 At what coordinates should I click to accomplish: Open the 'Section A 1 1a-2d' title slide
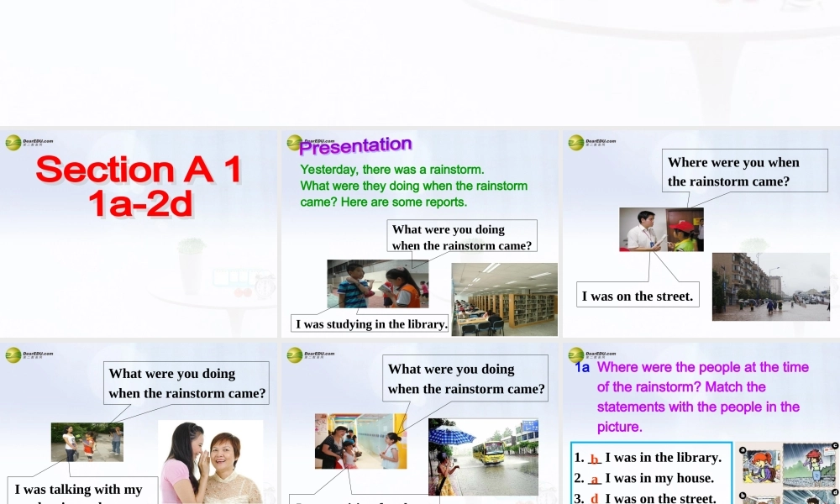[x=139, y=233]
